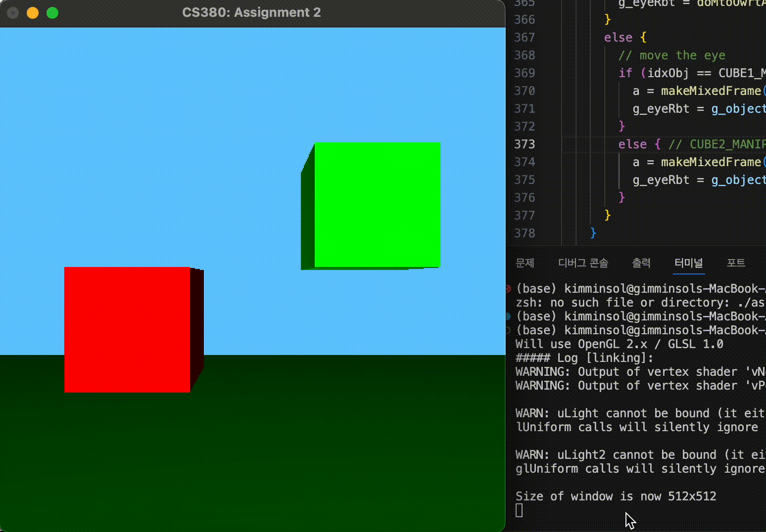The height and width of the screenshot is (532, 766).
Task: Switch to the 문제 (Problems) panel tab
Action: pos(525,263)
